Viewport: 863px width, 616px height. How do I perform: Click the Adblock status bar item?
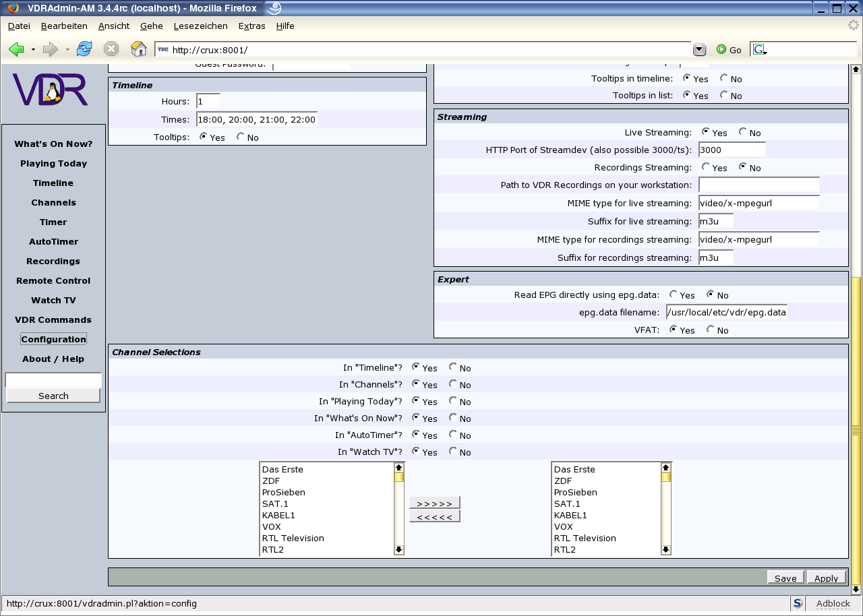click(x=833, y=604)
